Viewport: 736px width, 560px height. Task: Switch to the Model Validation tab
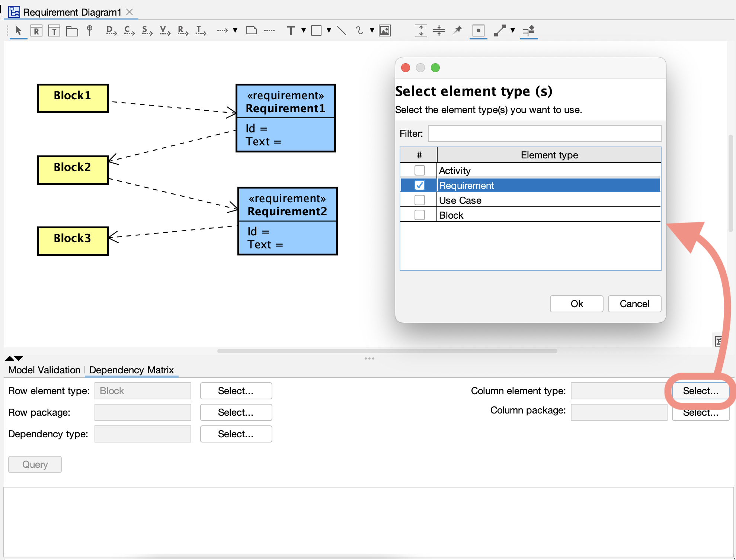[x=44, y=370]
